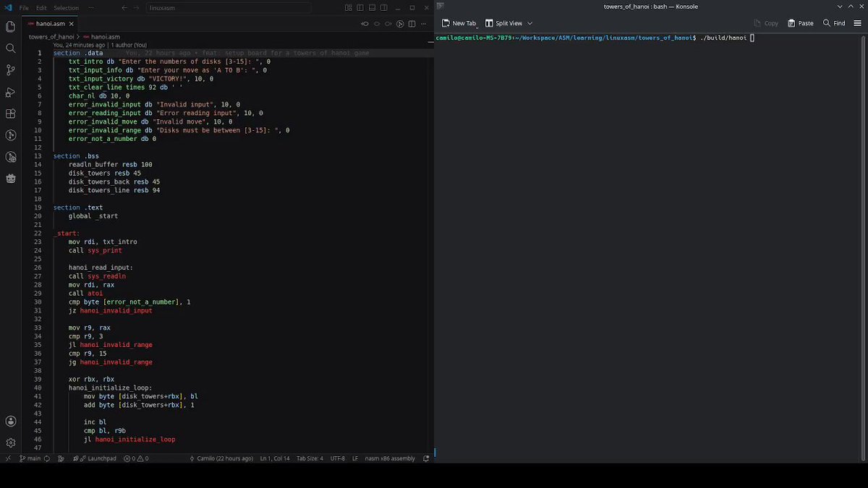Toggle the primary side bar layout button

(360, 8)
